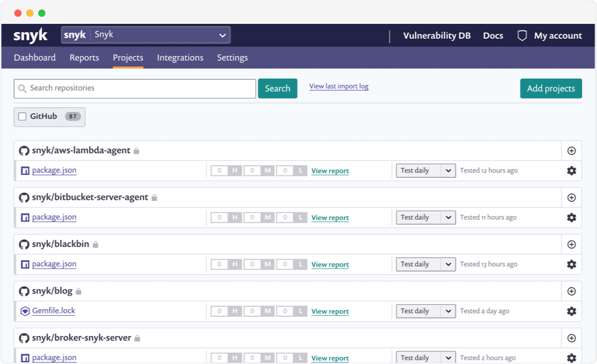This screenshot has width=597, height=364.
Task: Click GitHub icon for snyk/aws-lambda-agent
Action: coord(24,151)
